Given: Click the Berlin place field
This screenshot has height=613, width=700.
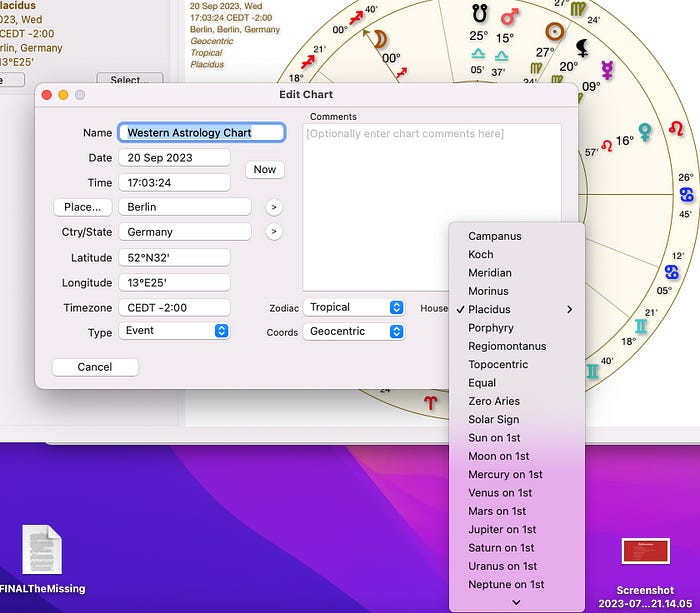Looking at the screenshot, I should [185, 207].
